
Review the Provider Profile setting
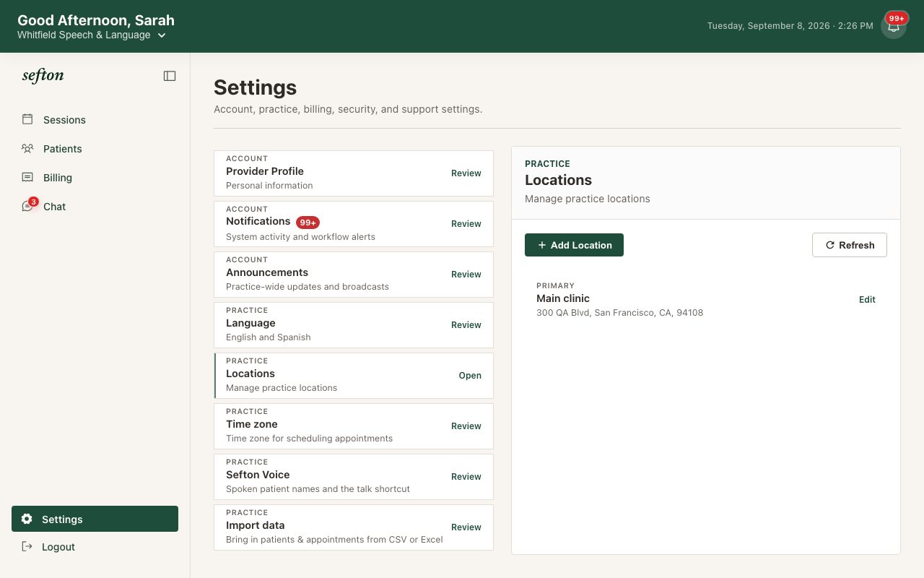tap(466, 173)
